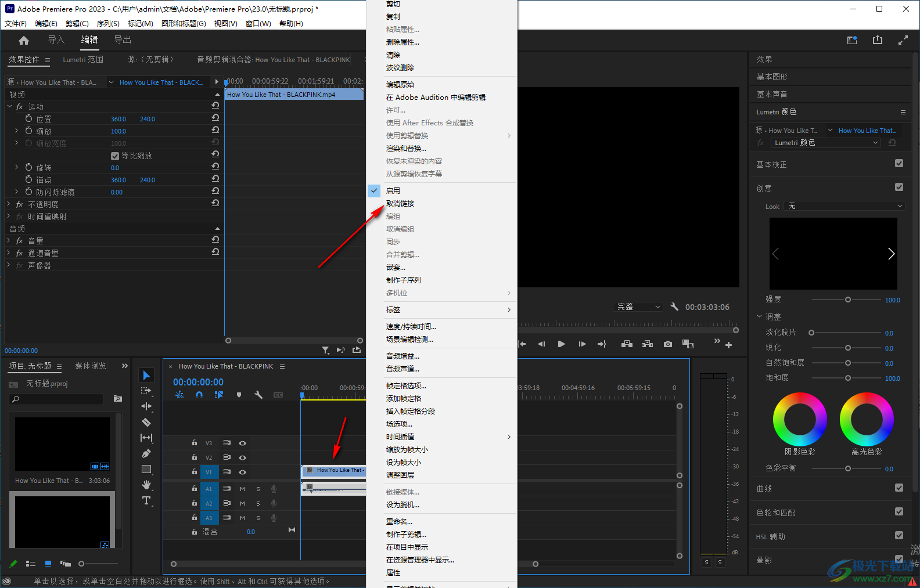Image resolution: width=920 pixels, height=588 pixels.
Task: Click the export frame camera icon
Action: [x=668, y=344]
